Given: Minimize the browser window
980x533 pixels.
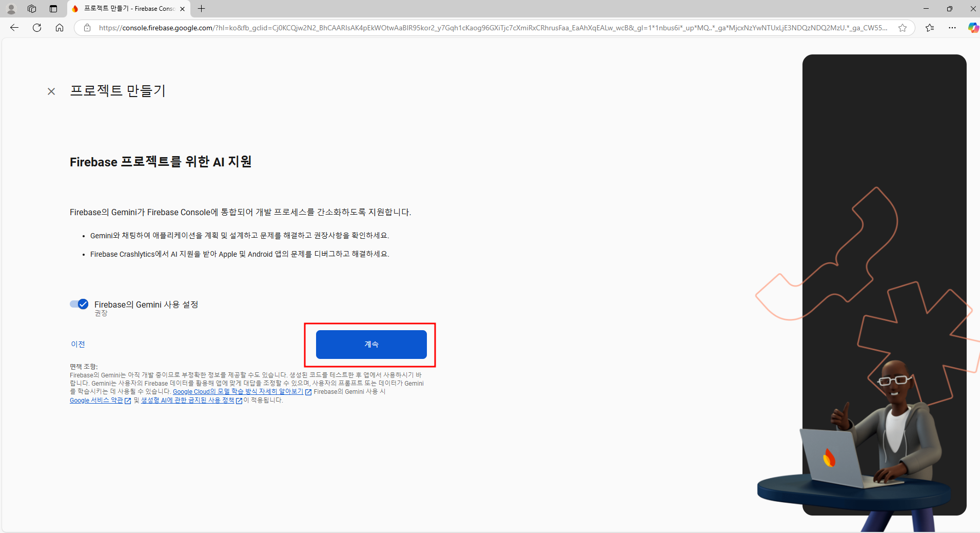Looking at the screenshot, I should coord(926,9).
